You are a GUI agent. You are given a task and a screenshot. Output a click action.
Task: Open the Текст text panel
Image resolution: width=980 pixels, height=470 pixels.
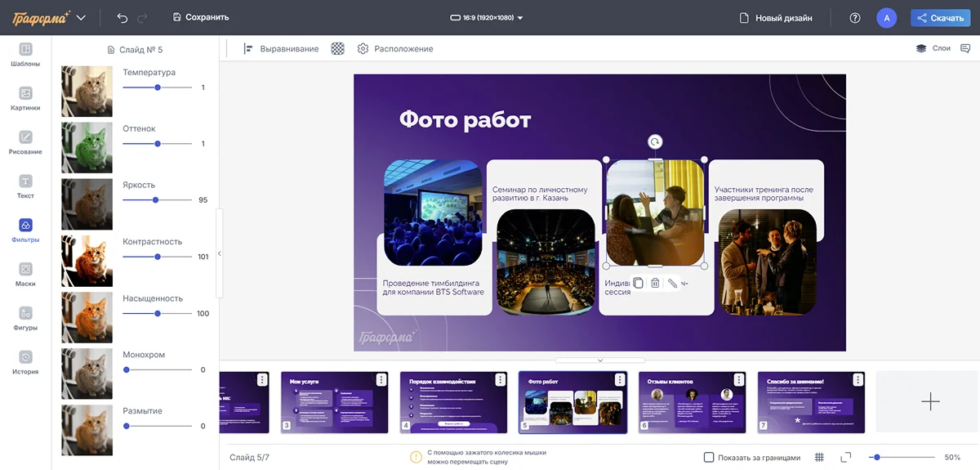point(25,187)
